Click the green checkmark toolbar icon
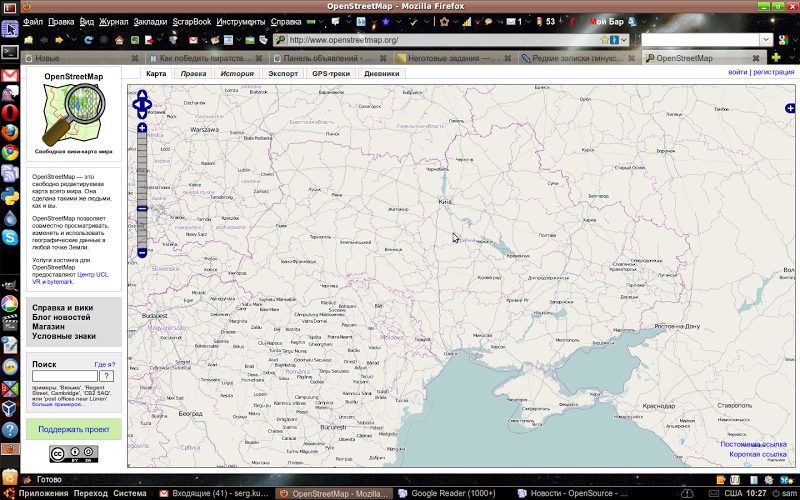Viewport: 800px width, 500px height. pos(413,22)
